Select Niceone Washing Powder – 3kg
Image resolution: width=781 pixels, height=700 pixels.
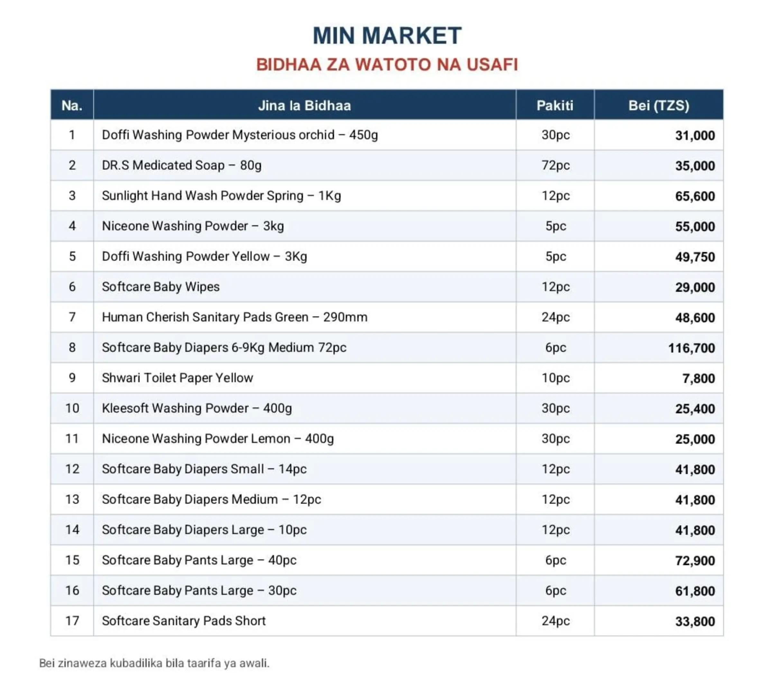click(x=193, y=226)
